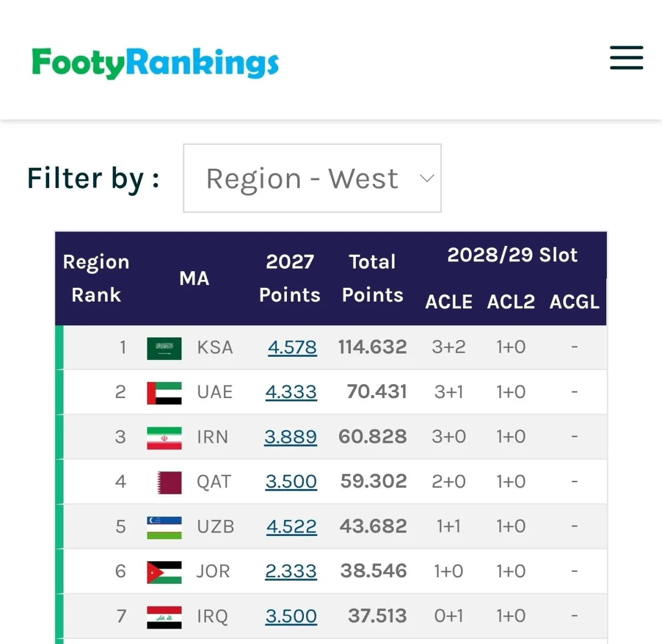This screenshot has height=644, width=662.
Task: Click the Iraq flag icon
Action: (x=164, y=618)
